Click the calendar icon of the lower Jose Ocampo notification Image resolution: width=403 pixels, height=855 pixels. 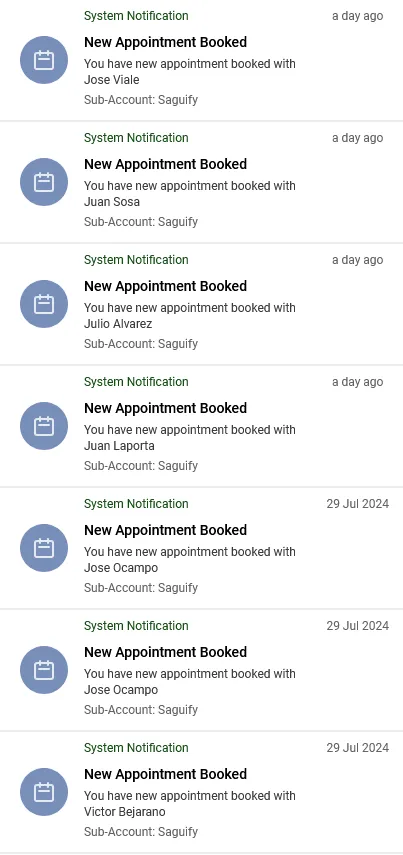pos(44,670)
